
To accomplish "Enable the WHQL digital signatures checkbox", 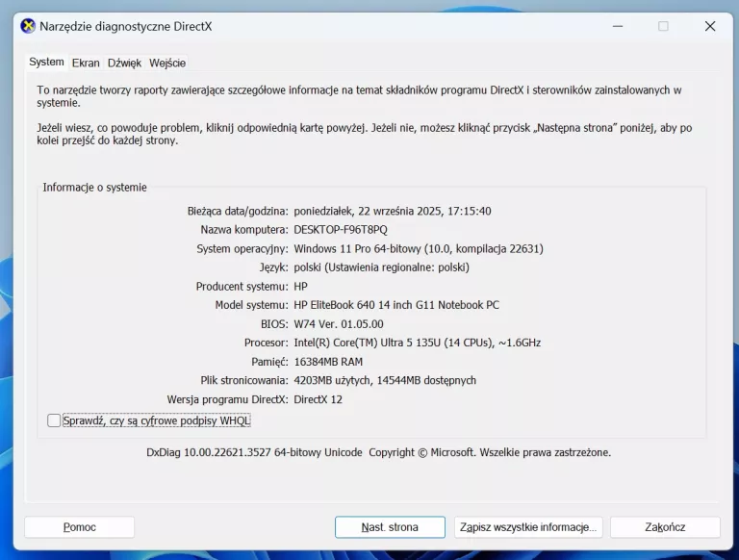I will (x=54, y=420).
